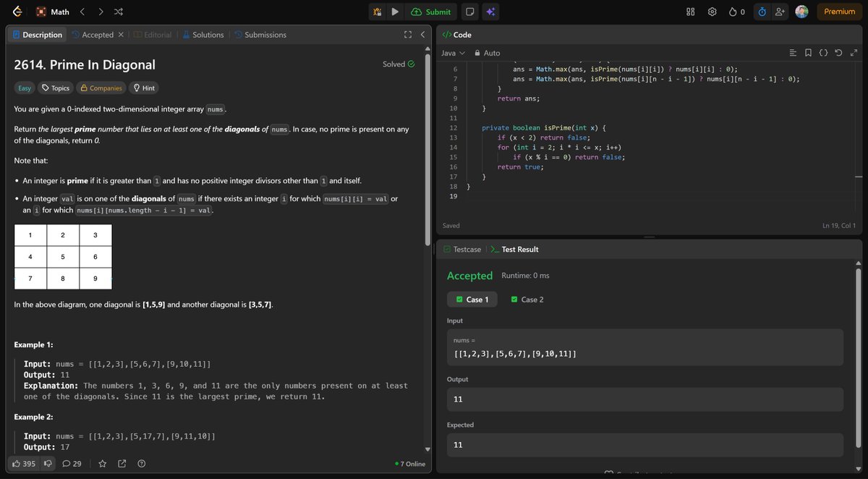Run the code with the Run button
Viewport: 868px width, 479px height.
click(x=393, y=12)
